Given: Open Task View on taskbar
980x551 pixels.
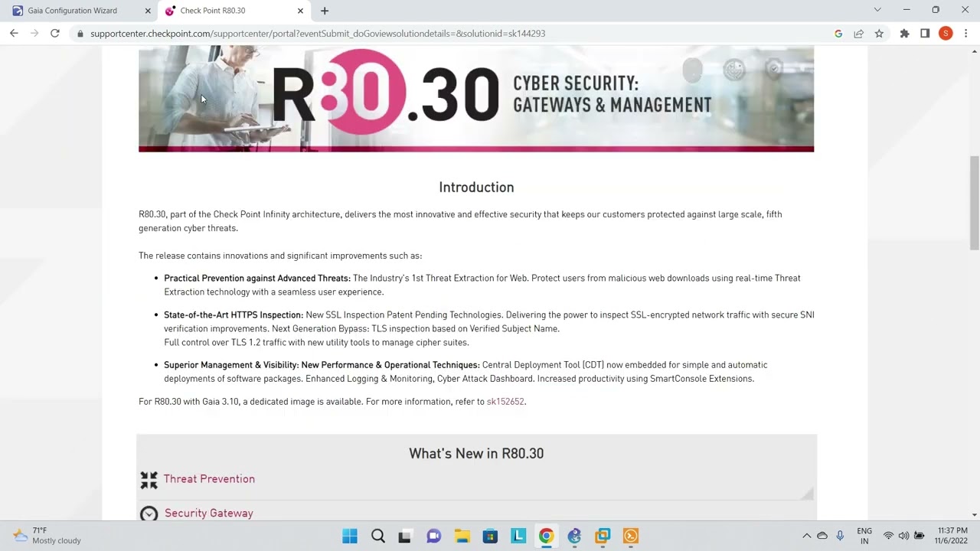Looking at the screenshot, I should pyautogui.click(x=405, y=536).
